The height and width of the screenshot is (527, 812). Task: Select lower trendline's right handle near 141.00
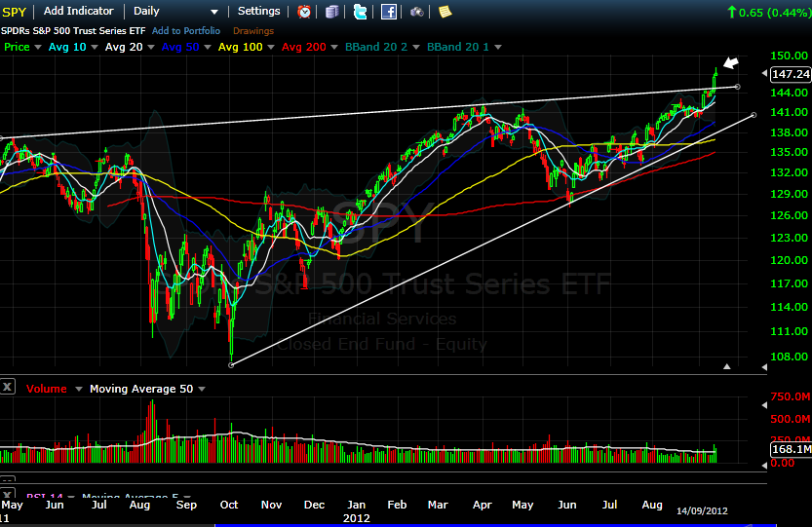[754, 114]
